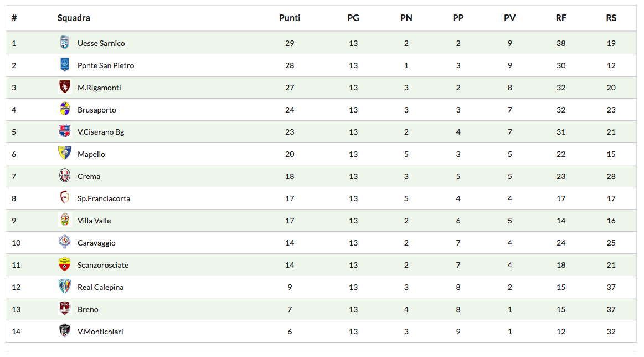Screen dimensions: 644x357
Task: Click the Squadra column header
Action: 74,18
